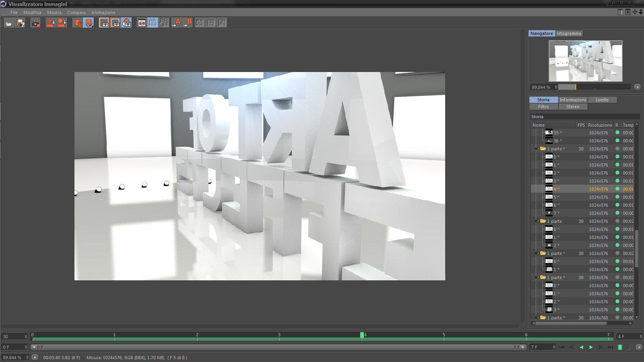Screen dimensions: 644x362
Task: Click the end frame '7 F' field
Action: 543,347
